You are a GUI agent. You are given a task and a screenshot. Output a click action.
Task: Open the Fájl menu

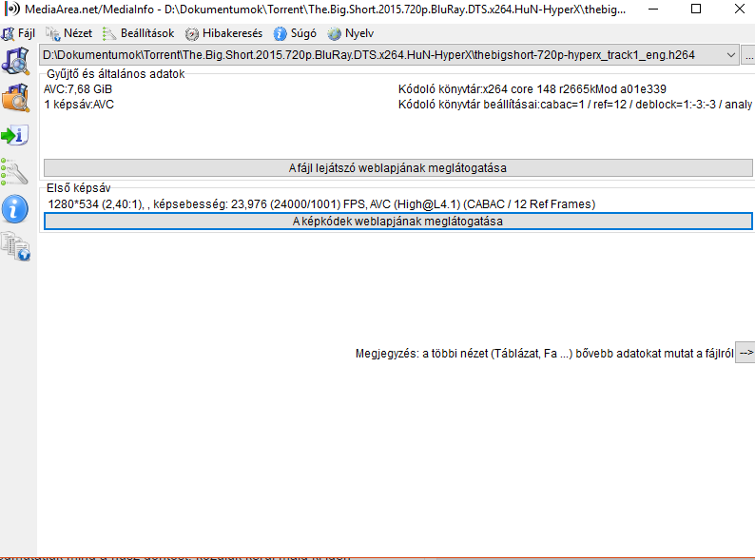18,33
